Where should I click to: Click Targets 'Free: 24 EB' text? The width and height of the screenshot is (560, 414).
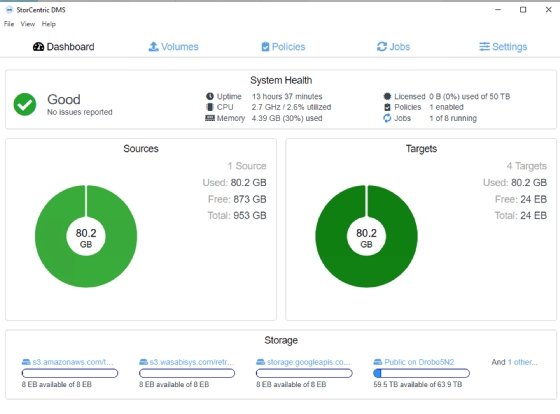521,199
